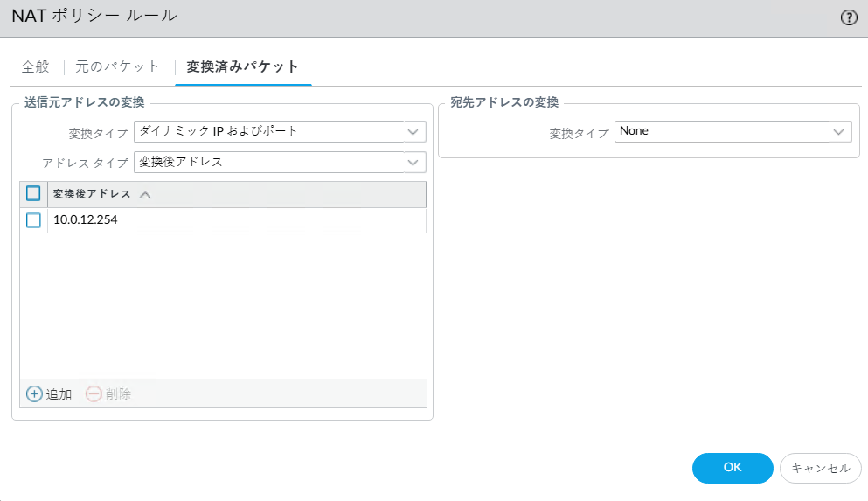Click the None text in the destination 変換タイプ field

click(x=634, y=131)
